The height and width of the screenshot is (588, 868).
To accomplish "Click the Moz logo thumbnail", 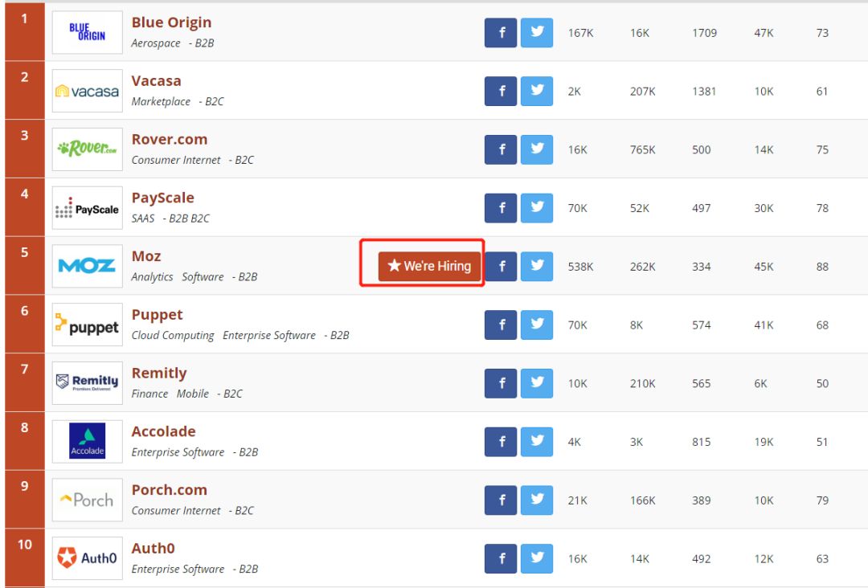I will pos(88,266).
